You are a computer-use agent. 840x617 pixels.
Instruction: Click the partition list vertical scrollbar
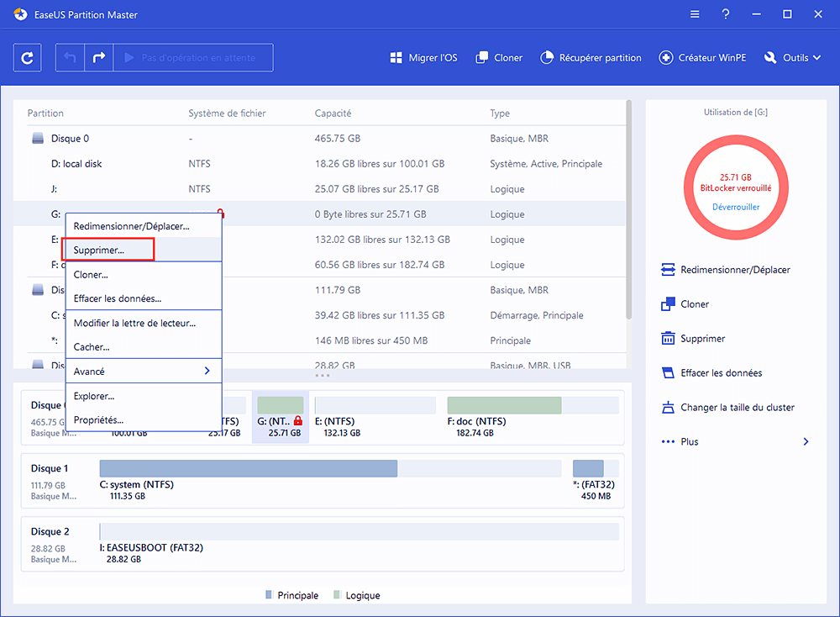[x=629, y=209]
